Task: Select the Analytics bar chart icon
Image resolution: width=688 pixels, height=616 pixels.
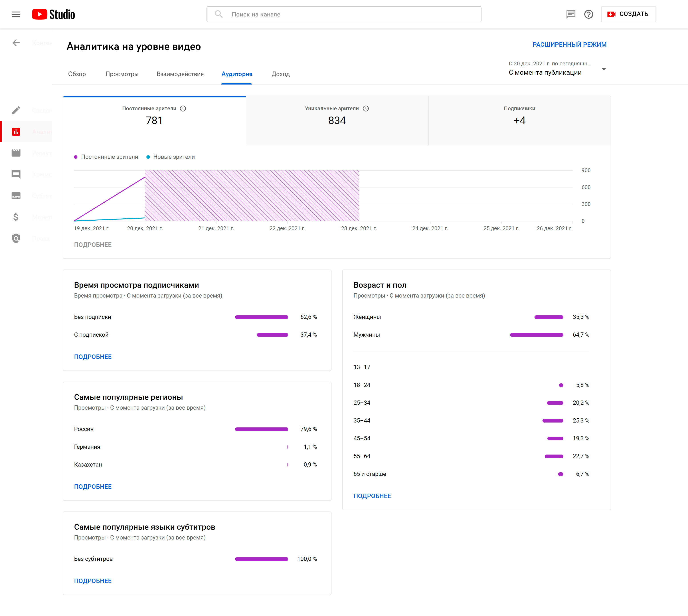Action: point(16,132)
